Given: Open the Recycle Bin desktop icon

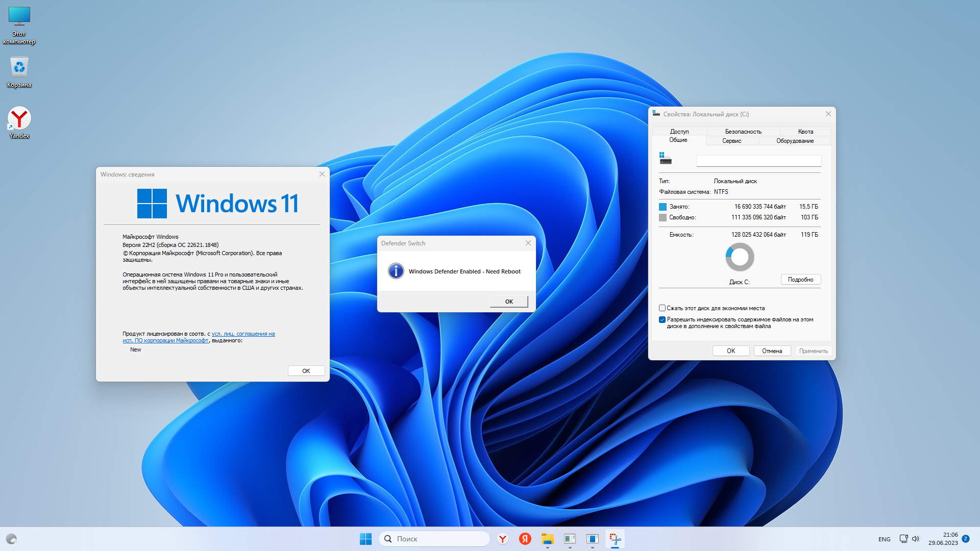Looking at the screenshot, I should click(19, 72).
